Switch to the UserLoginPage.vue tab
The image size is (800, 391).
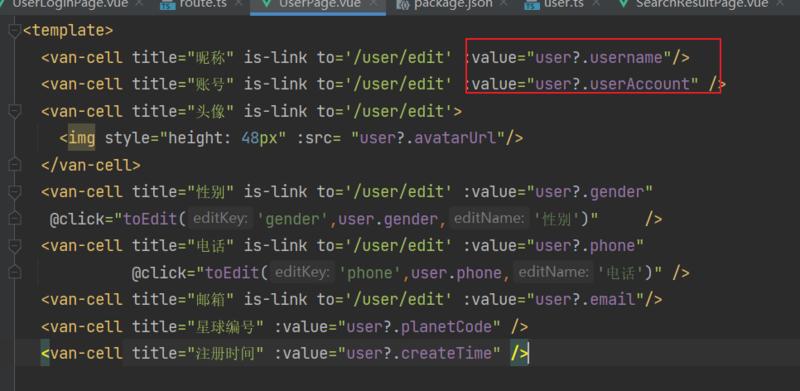coord(70,4)
